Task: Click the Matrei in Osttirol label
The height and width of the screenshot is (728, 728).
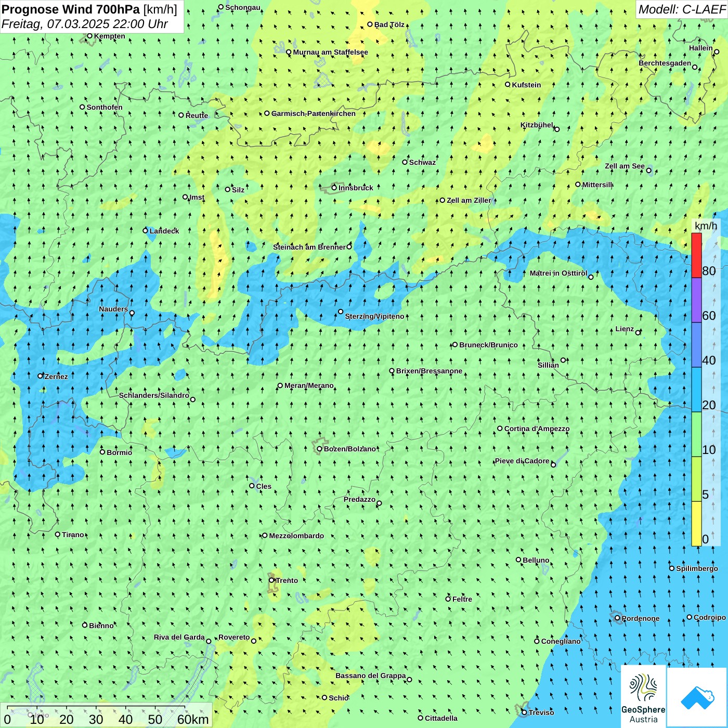Action: (x=558, y=273)
